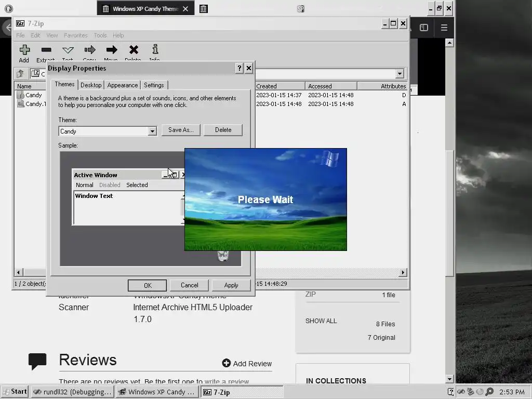Click the Display Properties help question button
Screen dimensions: 532x399
tap(239, 68)
